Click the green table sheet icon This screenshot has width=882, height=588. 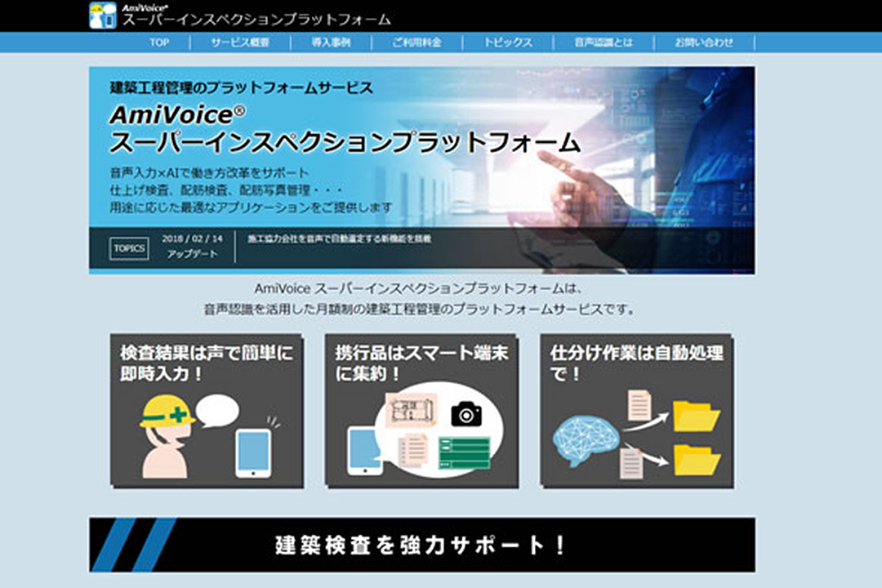coord(464,453)
